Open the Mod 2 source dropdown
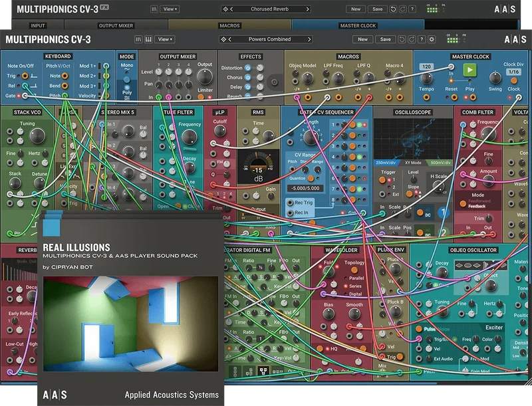Viewport: 532px width, 406px height. click(88, 76)
